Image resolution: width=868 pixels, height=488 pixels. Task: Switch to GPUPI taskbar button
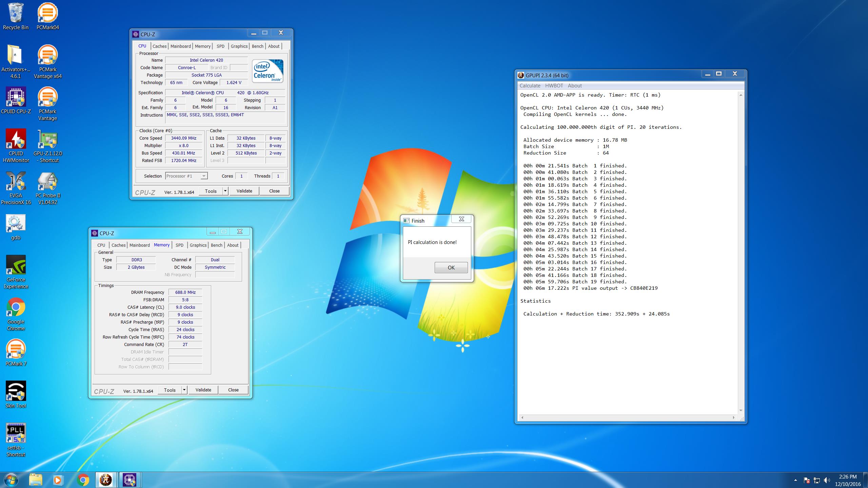(106, 480)
